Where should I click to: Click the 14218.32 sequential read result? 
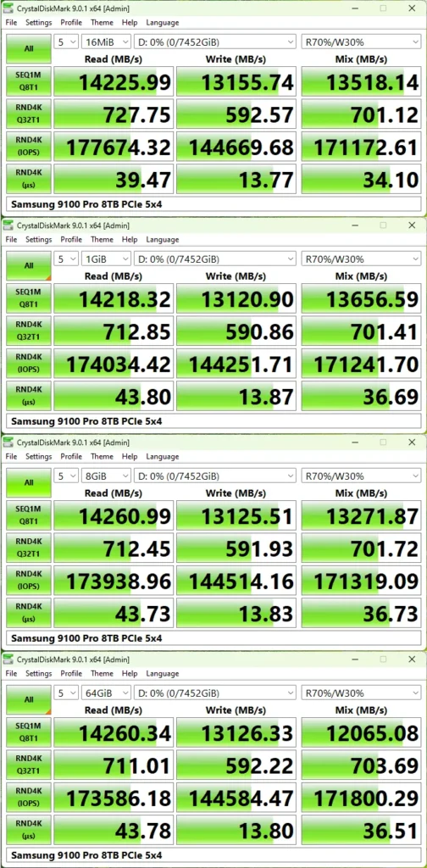(114, 299)
